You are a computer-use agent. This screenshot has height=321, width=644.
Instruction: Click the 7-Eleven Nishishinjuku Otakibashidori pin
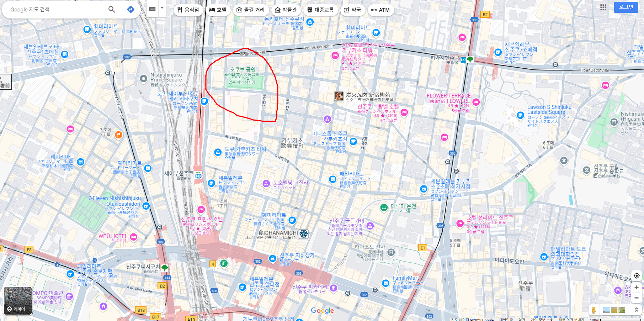pos(146,206)
